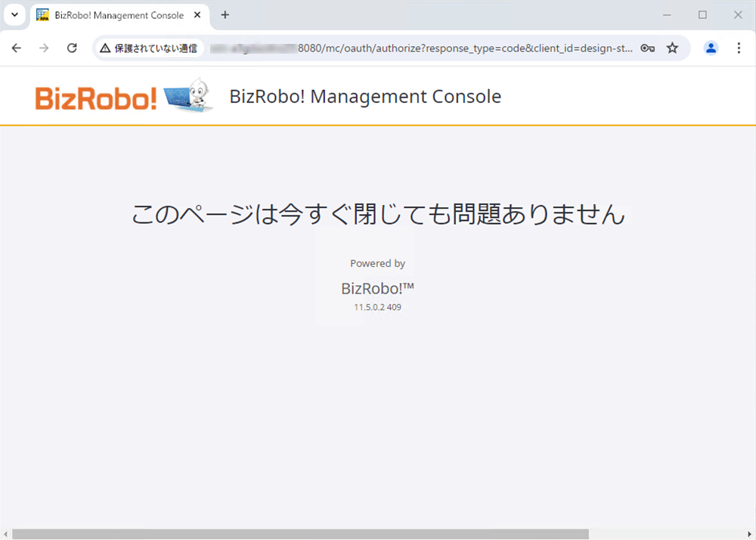Select the BizRobo! Management Console tab
756x540 pixels.
pos(119,15)
